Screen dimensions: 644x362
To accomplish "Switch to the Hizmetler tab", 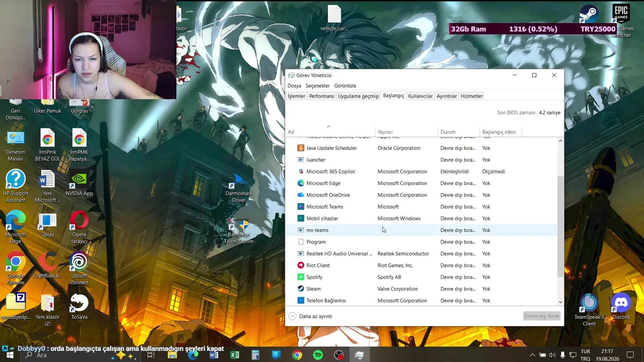I will coord(471,96).
